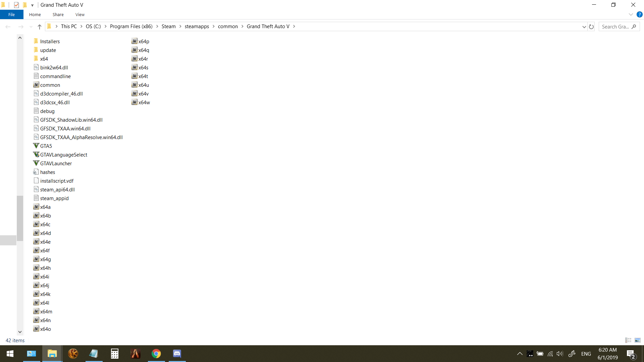Open the Explorer help icon
This screenshot has height=362, width=644.
click(639, 14)
